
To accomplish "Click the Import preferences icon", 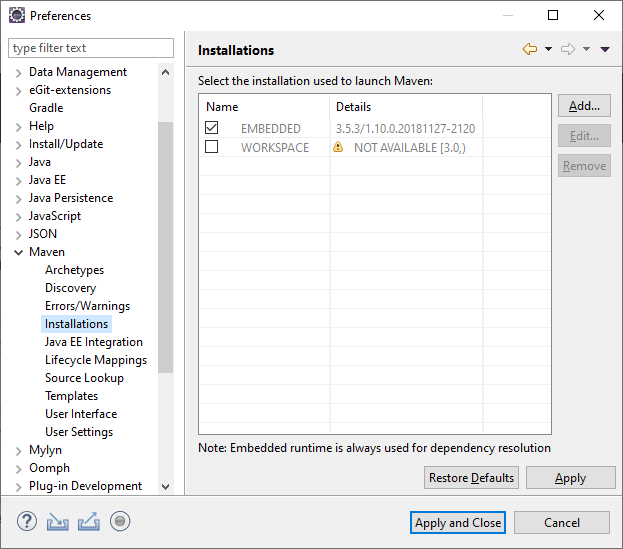I will pos(58,522).
